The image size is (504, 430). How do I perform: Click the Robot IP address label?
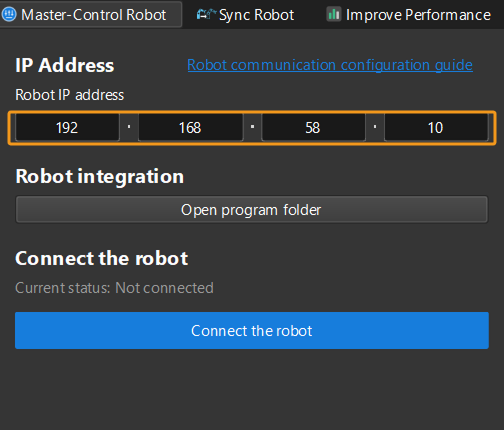(x=70, y=95)
